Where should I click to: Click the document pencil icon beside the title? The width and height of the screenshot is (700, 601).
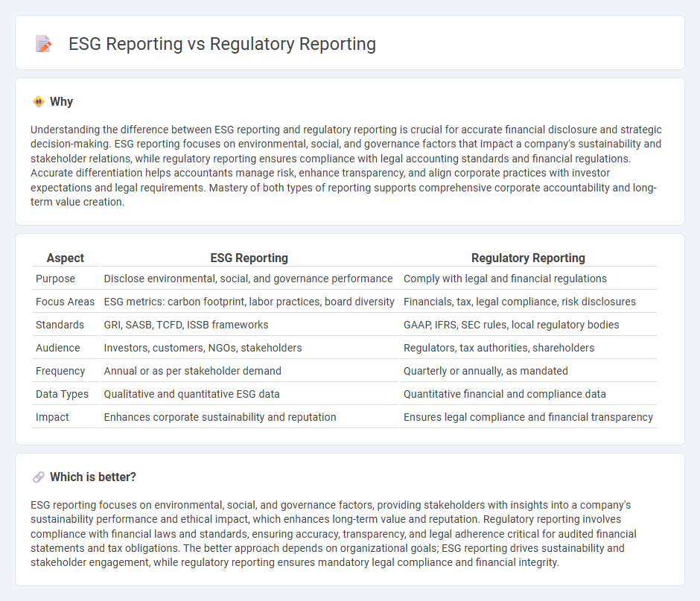43,44
